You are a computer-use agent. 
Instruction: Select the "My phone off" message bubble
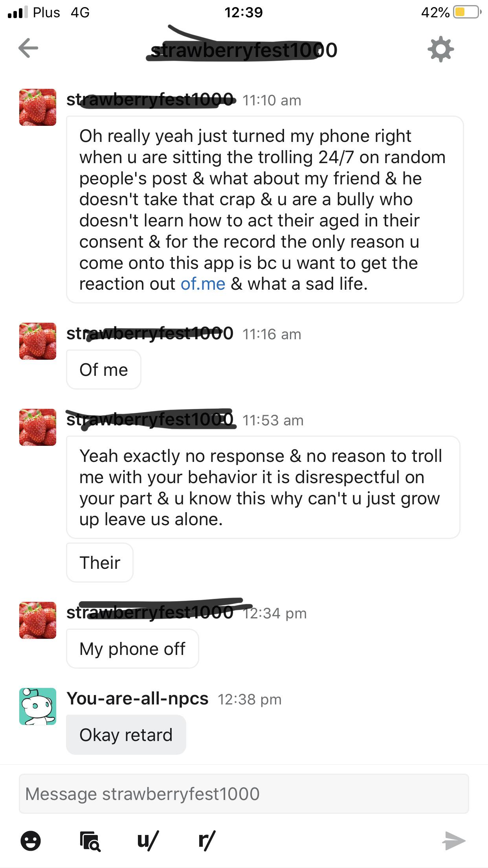pos(132,649)
